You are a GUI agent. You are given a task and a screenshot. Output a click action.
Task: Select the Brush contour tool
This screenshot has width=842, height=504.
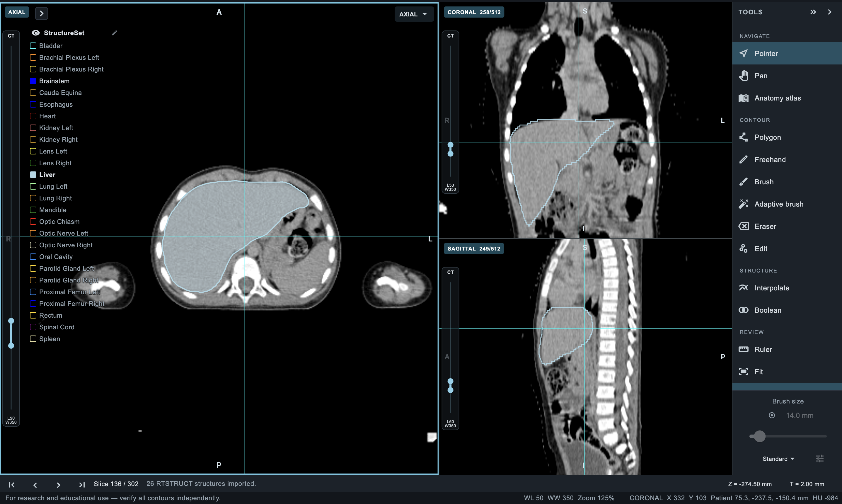coord(787,182)
